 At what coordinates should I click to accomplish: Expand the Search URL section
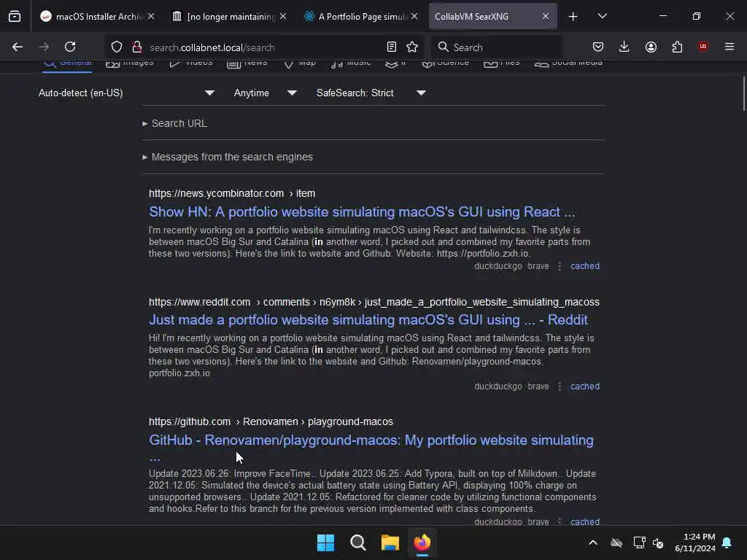pyautogui.click(x=175, y=123)
